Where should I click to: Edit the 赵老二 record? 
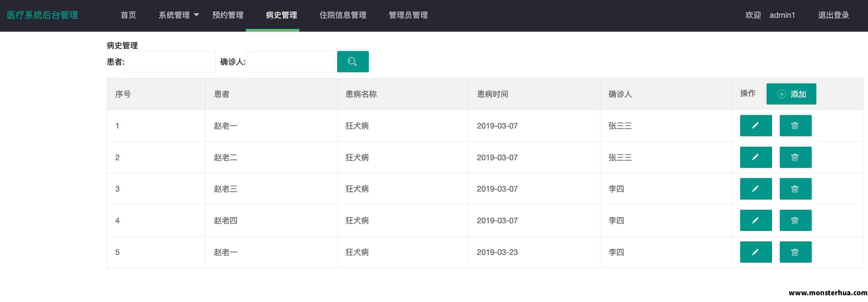756,157
